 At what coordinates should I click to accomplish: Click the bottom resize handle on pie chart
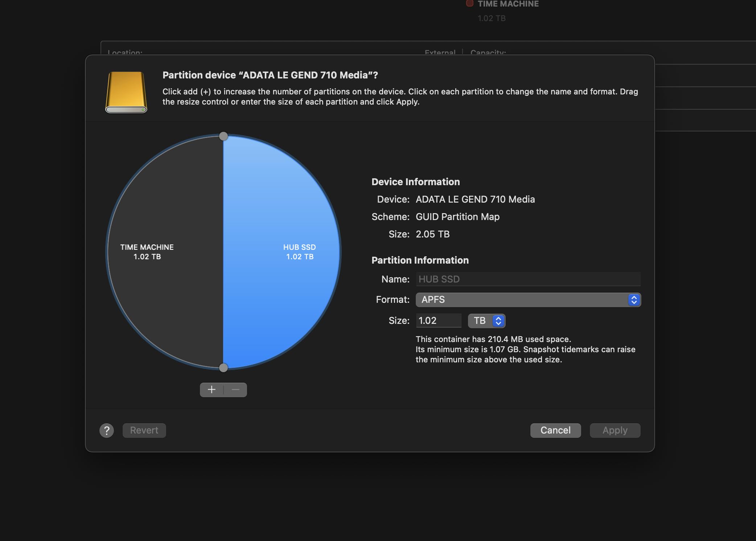click(223, 367)
